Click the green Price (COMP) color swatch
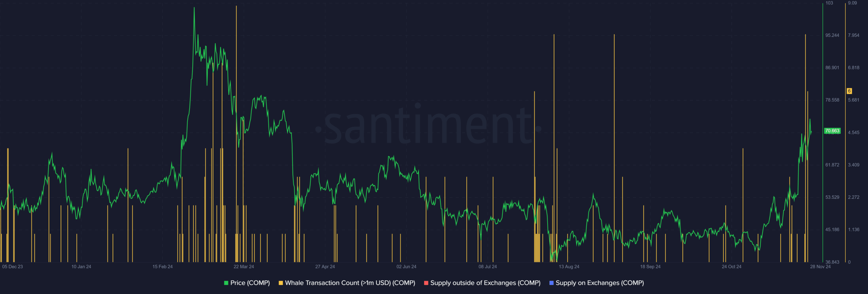The width and height of the screenshot is (868, 294). [226, 283]
